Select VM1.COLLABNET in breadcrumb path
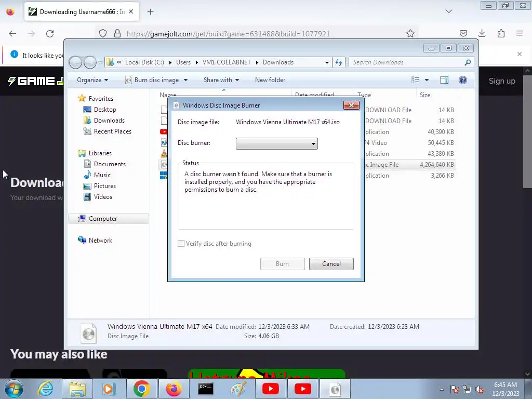Screen dimensions: 532x399 point(227,62)
